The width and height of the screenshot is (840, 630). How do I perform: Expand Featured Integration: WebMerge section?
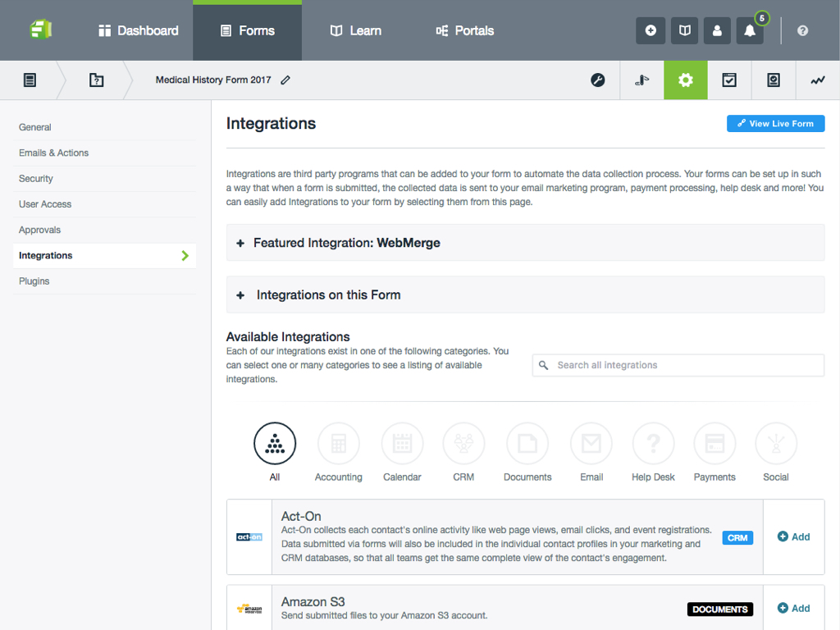click(x=525, y=243)
